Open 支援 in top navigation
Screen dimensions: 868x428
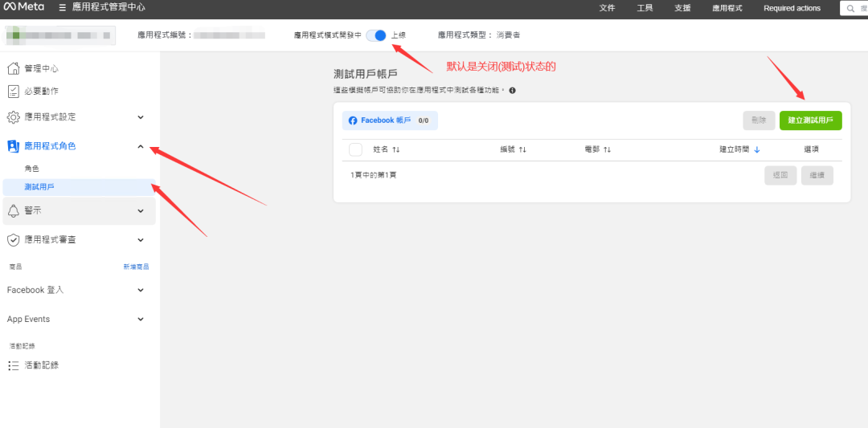coord(682,8)
